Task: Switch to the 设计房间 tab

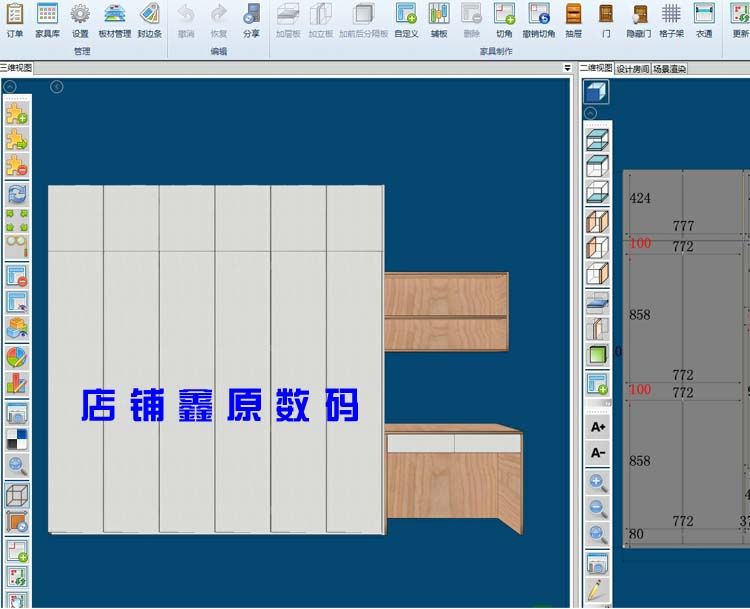Action: tap(632, 69)
